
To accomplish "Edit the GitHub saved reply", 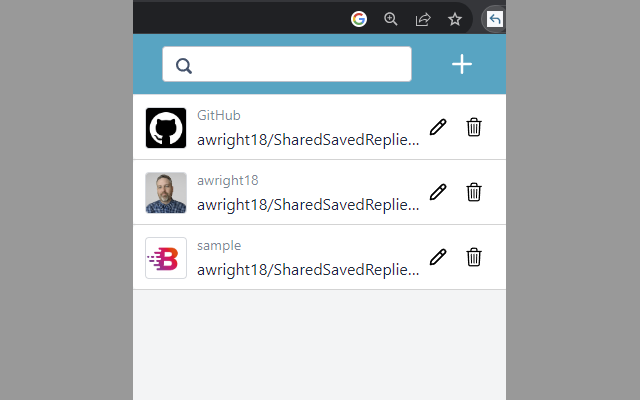I will 437,127.
